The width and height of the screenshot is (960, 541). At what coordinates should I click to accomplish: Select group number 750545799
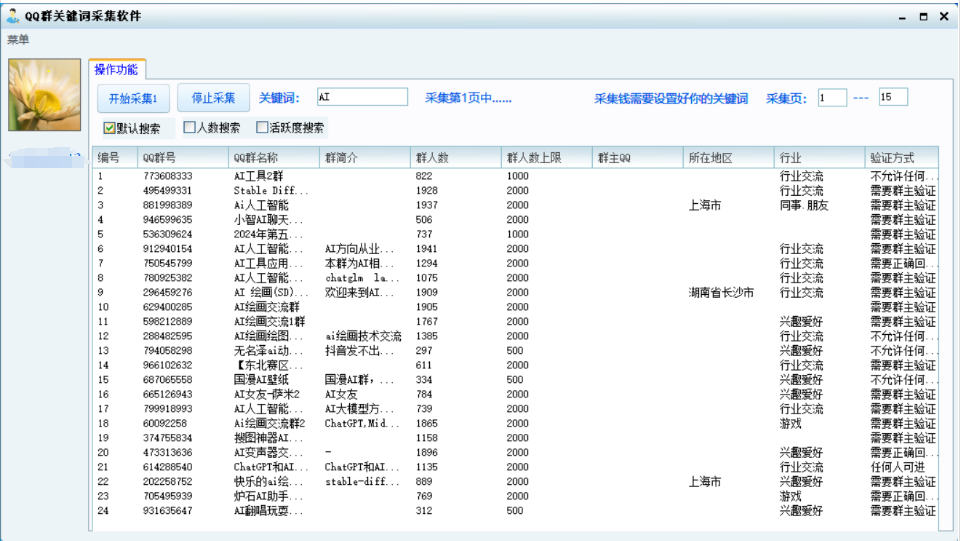(x=168, y=263)
